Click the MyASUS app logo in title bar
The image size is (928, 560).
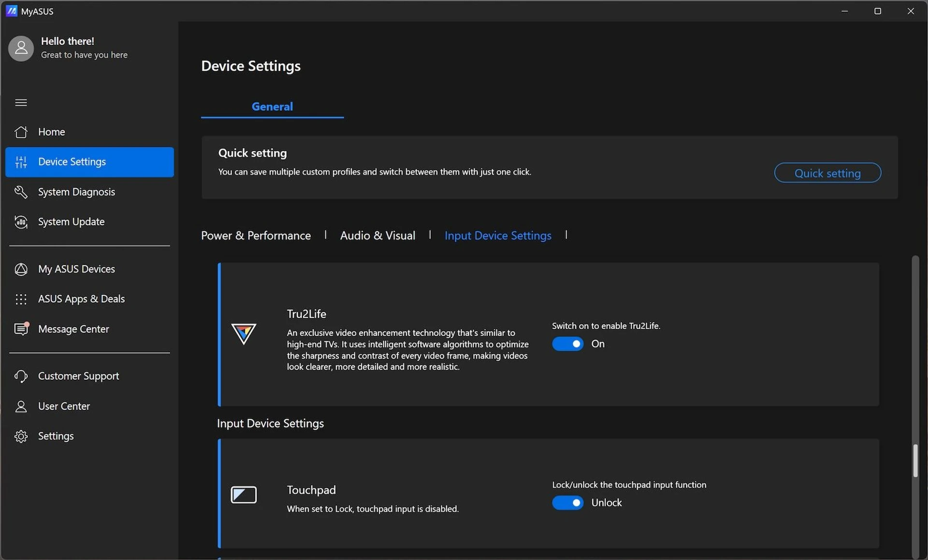click(12, 11)
